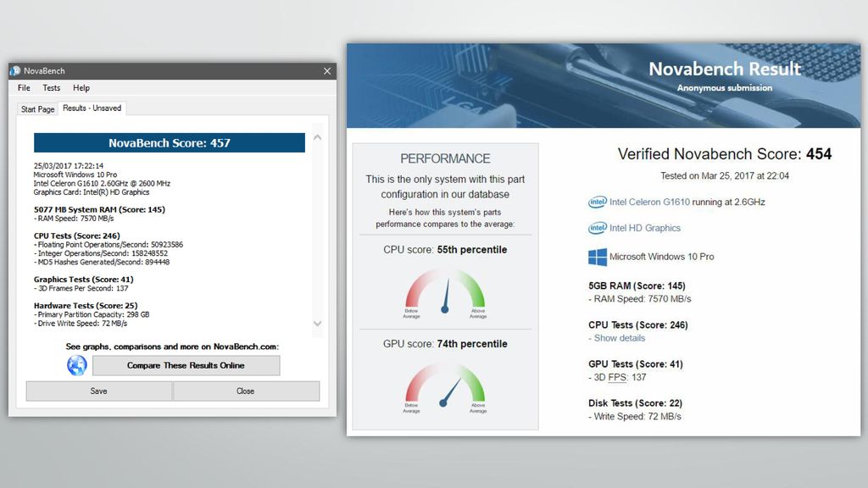This screenshot has height=488, width=868.
Task: Click Tested on Mar 25, 2017 at 22:04
Action: tap(725, 176)
